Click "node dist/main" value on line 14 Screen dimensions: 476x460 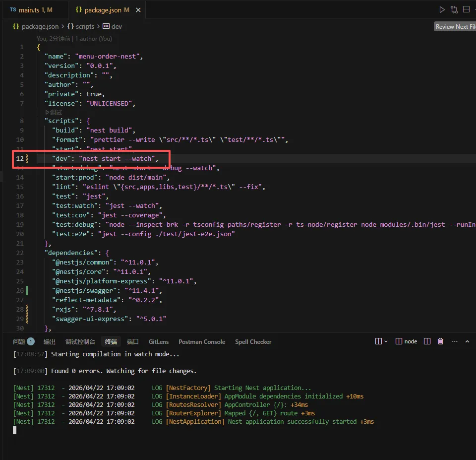click(136, 177)
